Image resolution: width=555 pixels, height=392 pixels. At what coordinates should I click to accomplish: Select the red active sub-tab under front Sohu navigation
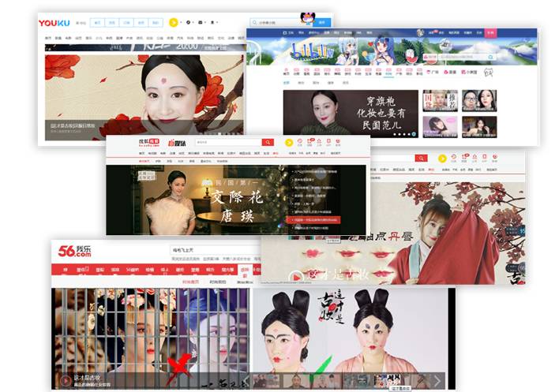(x=144, y=161)
